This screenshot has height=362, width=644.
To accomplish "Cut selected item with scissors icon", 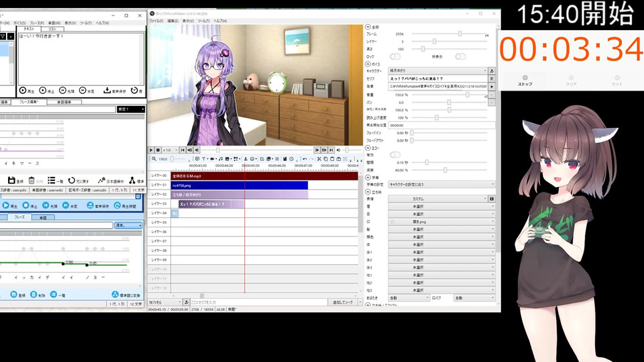I will coord(319,159).
